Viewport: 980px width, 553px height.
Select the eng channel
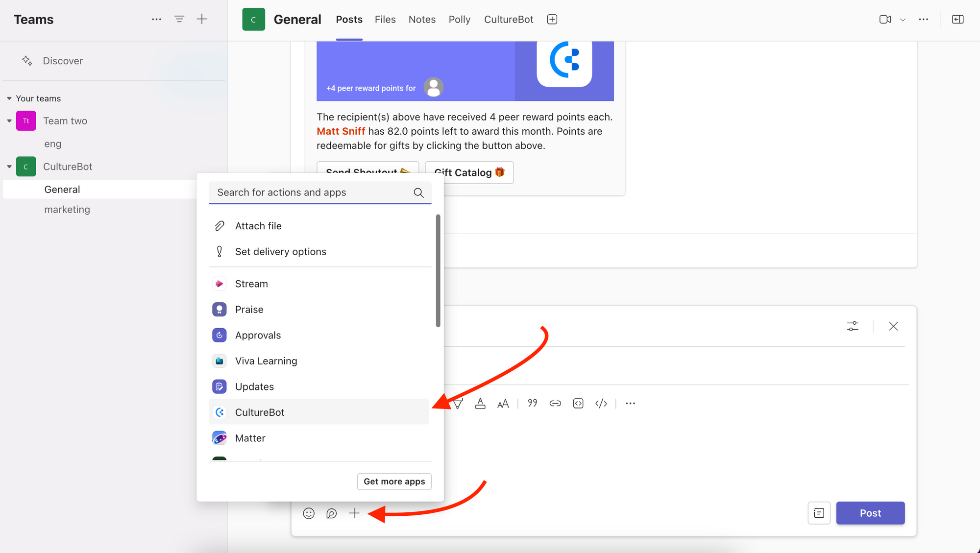click(53, 144)
